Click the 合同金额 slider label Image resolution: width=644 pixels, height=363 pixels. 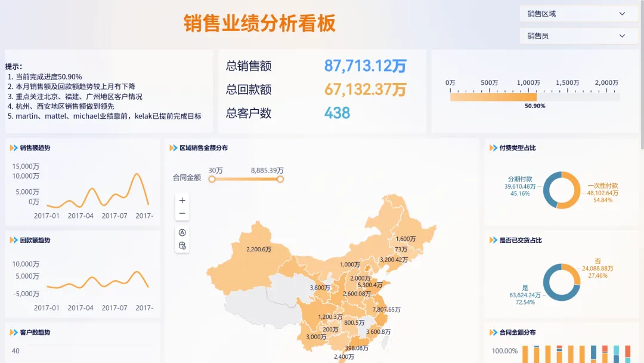point(187,177)
